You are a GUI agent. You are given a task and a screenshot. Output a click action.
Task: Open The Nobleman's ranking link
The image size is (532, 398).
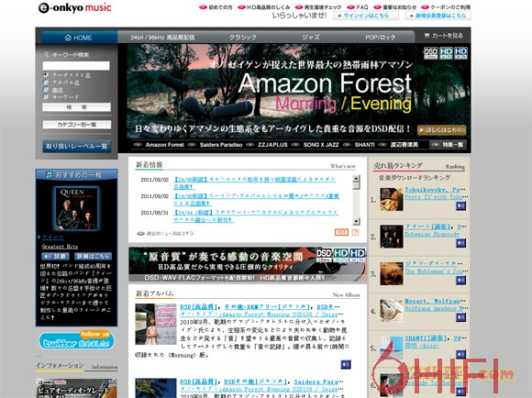click(x=434, y=271)
